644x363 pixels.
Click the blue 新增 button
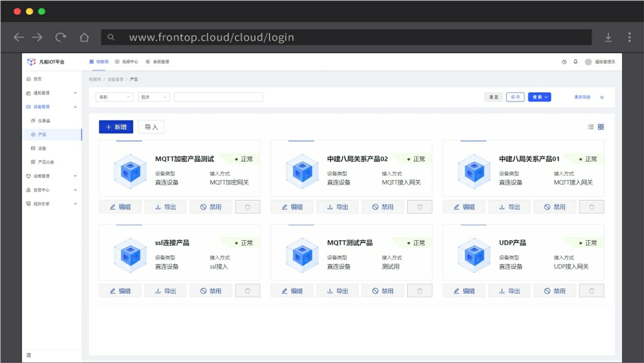point(116,127)
